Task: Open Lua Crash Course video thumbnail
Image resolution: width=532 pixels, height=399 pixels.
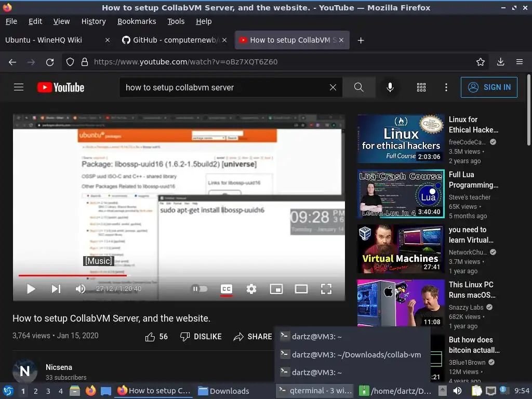Action: tap(401, 194)
